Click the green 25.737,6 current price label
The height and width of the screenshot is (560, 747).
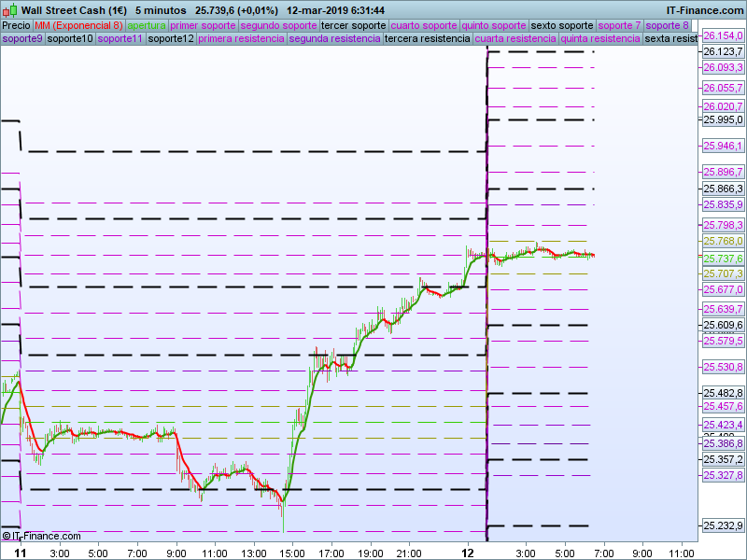(x=723, y=259)
